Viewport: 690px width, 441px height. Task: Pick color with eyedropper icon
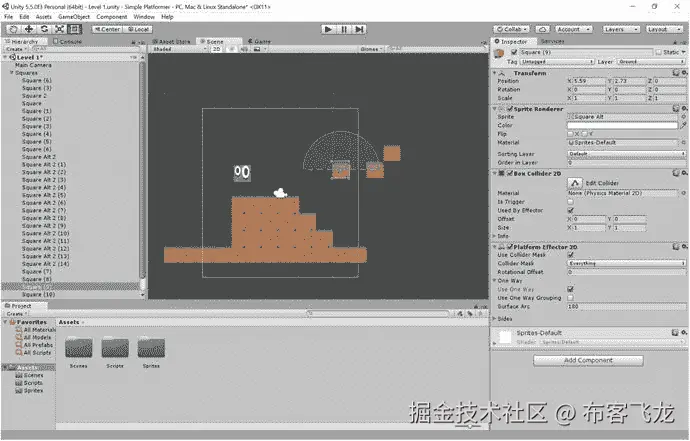(x=683, y=125)
